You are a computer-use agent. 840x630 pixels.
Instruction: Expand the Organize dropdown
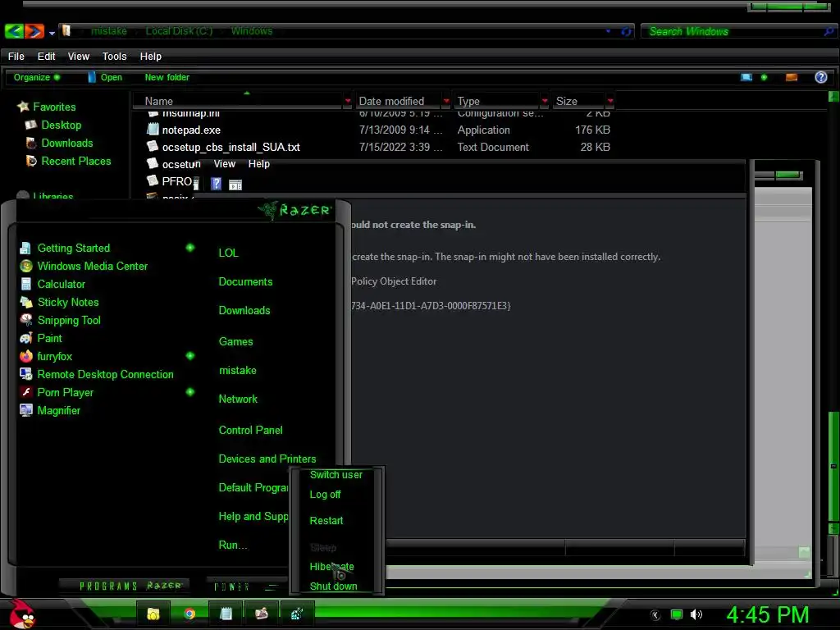pyautogui.click(x=36, y=77)
